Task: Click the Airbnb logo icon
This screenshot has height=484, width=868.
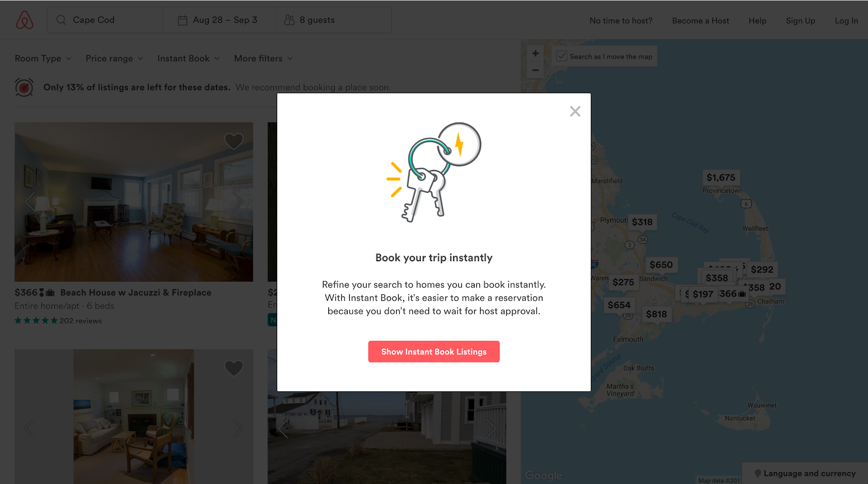Action: (x=24, y=20)
